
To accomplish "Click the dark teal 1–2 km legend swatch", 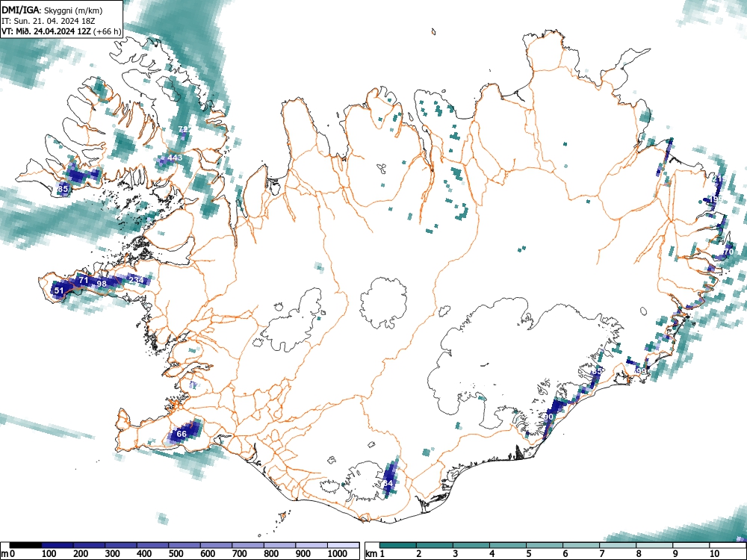I will (x=398, y=545).
